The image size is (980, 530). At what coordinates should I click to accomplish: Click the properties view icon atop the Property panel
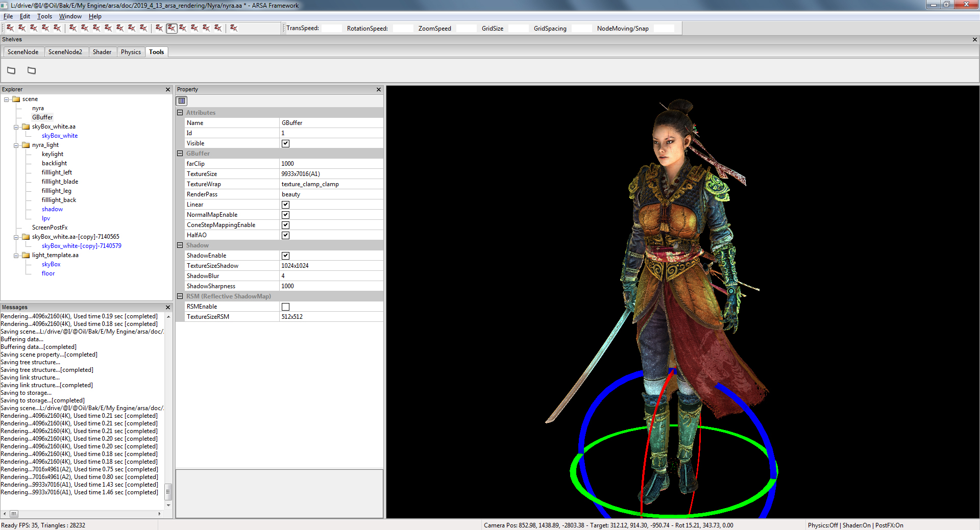click(x=181, y=100)
